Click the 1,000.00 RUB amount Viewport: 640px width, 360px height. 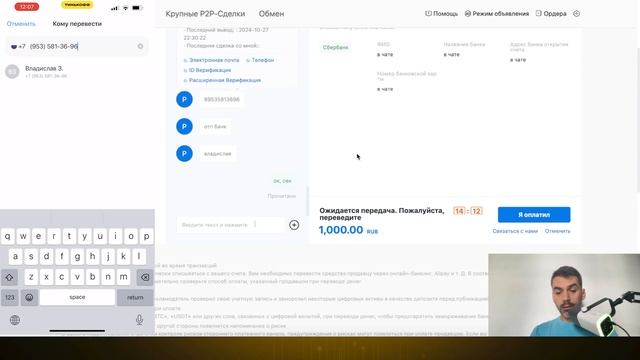(x=348, y=230)
